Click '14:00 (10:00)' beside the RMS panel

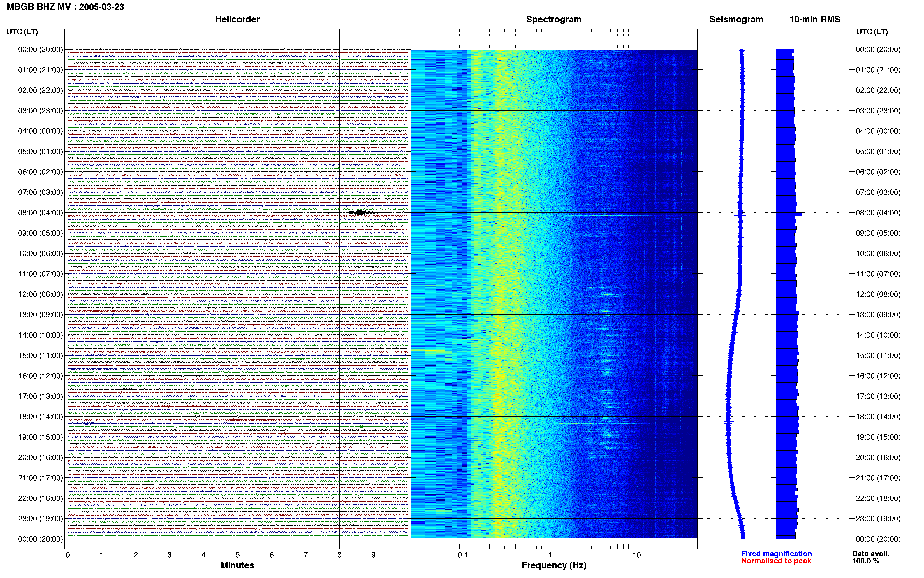pyautogui.click(x=878, y=335)
